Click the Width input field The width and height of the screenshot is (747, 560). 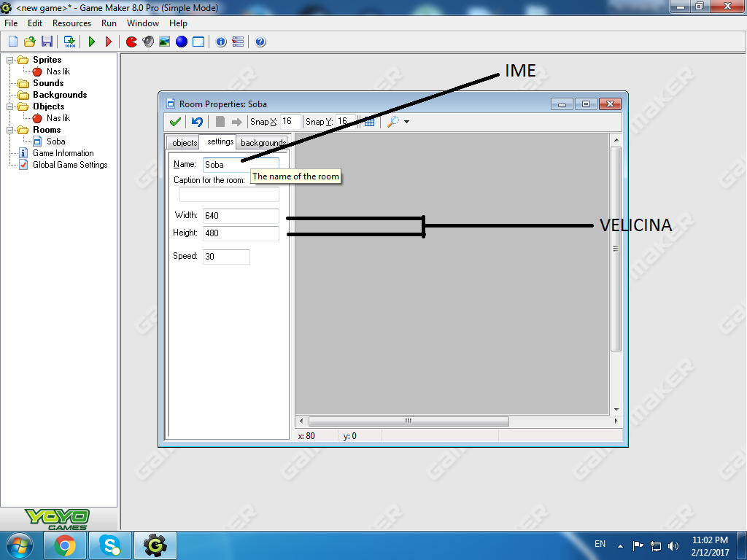(x=241, y=216)
